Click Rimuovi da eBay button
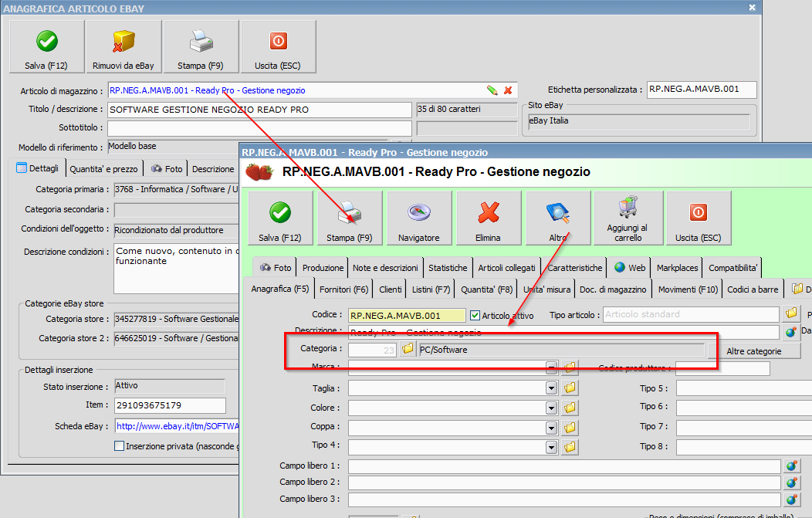This screenshot has height=518, width=812. (x=123, y=46)
